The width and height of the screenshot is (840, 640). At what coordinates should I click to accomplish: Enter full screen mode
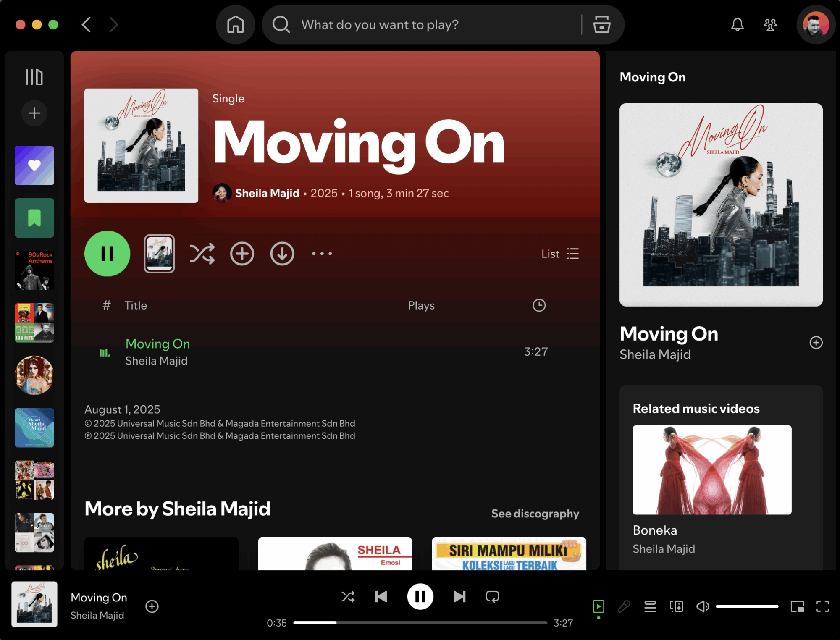point(823,606)
